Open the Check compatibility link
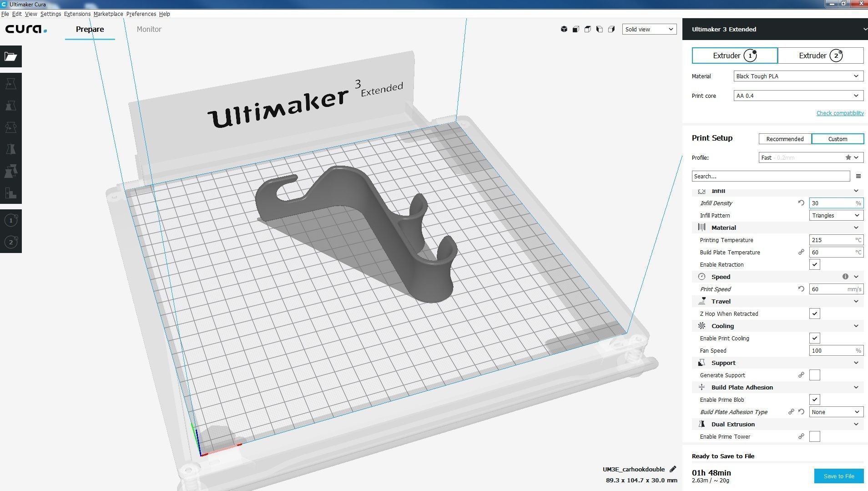The height and width of the screenshot is (491, 868). coord(840,113)
